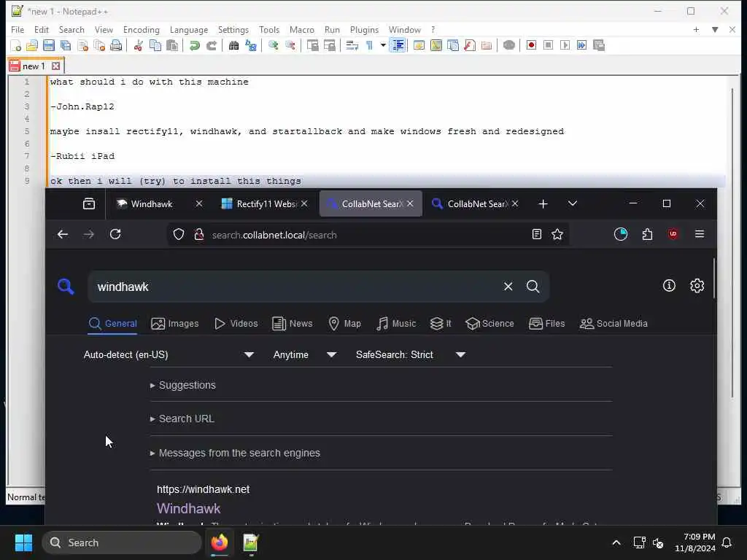Click the Replace icon in Notepad++
The height and width of the screenshot is (560, 747).
(251, 45)
